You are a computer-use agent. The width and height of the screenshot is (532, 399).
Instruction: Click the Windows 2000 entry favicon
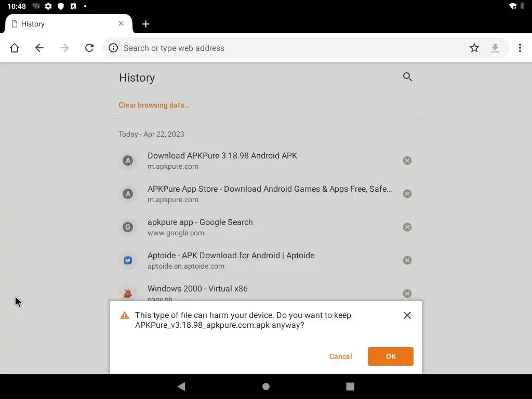pos(128,294)
